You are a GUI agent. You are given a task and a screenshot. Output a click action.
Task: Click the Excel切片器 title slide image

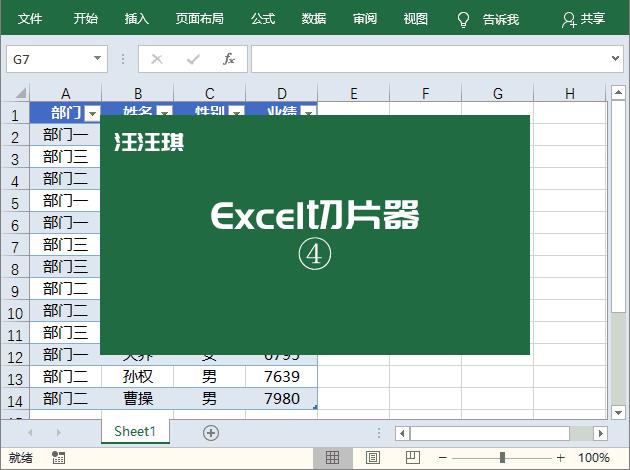[x=315, y=235]
